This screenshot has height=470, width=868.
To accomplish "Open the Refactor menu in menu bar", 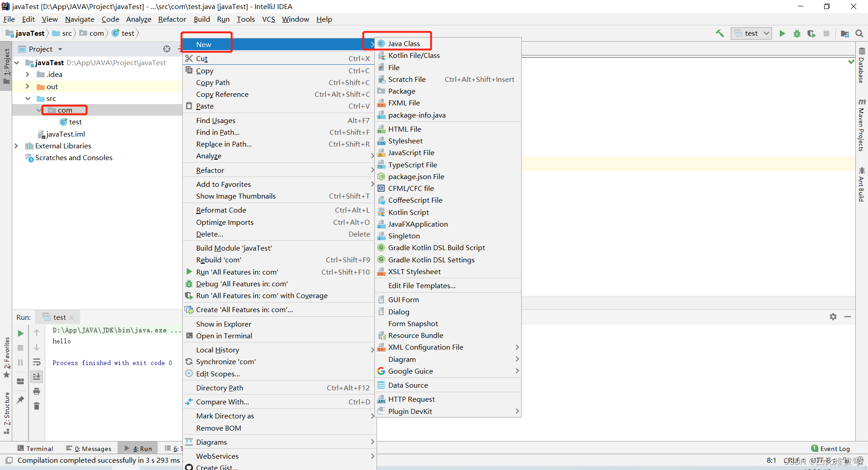I will [x=172, y=19].
